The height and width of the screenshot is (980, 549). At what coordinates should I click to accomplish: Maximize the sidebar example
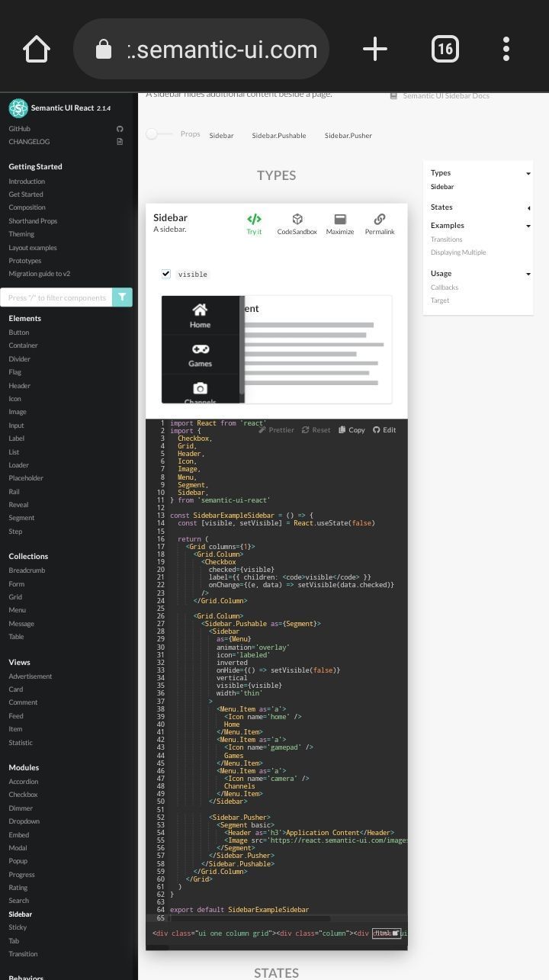tap(340, 224)
